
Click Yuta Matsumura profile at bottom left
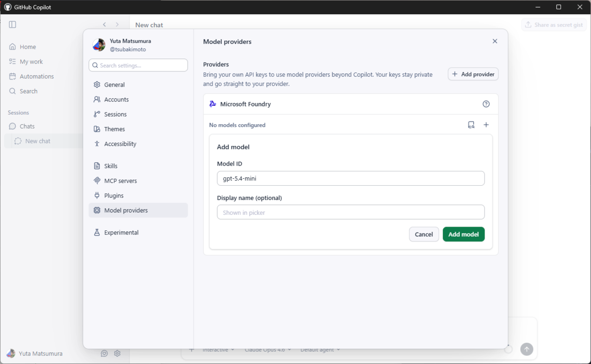(34, 354)
